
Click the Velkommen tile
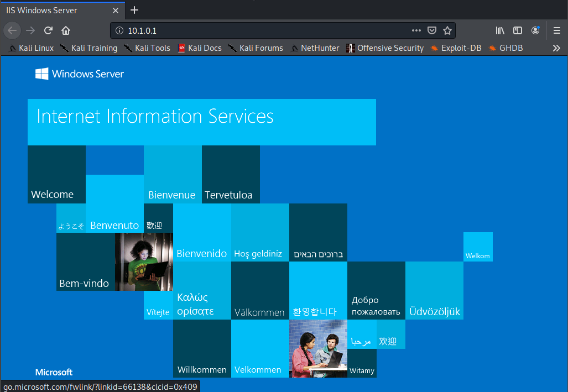point(260,348)
